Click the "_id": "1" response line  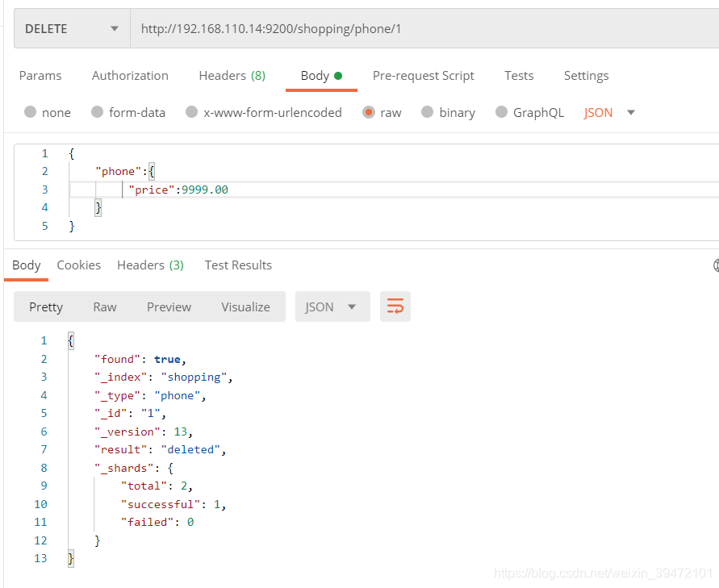130,414
